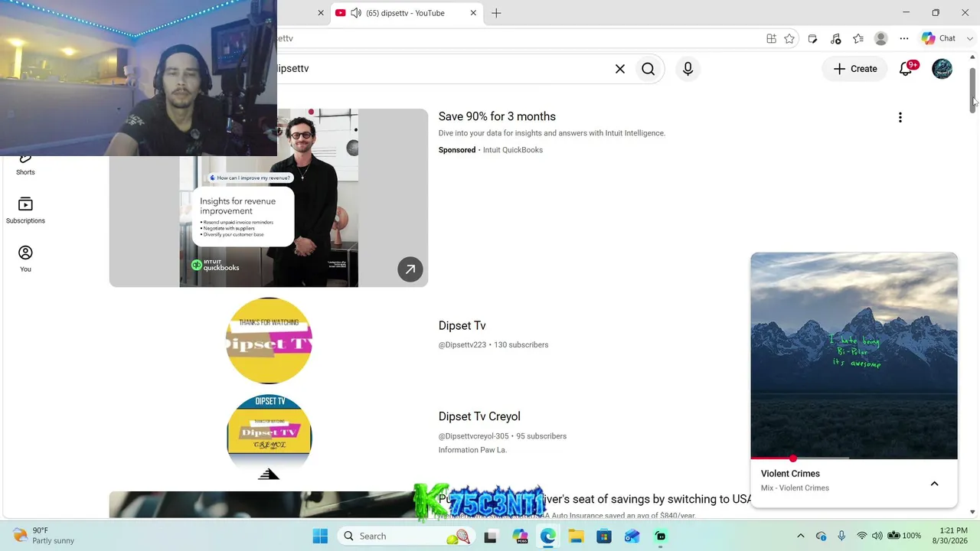Open File Explorer from the taskbar
The width and height of the screenshot is (980, 551).
pyautogui.click(x=576, y=536)
